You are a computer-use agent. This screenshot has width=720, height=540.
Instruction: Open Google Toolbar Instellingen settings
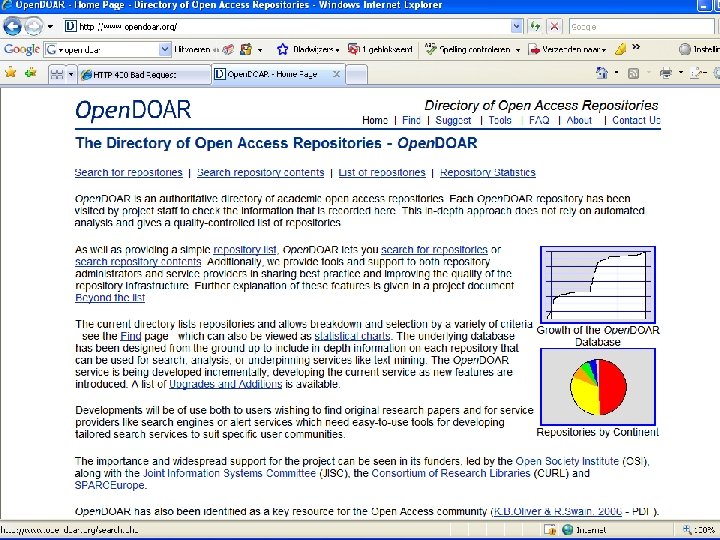[x=699, y=49]
